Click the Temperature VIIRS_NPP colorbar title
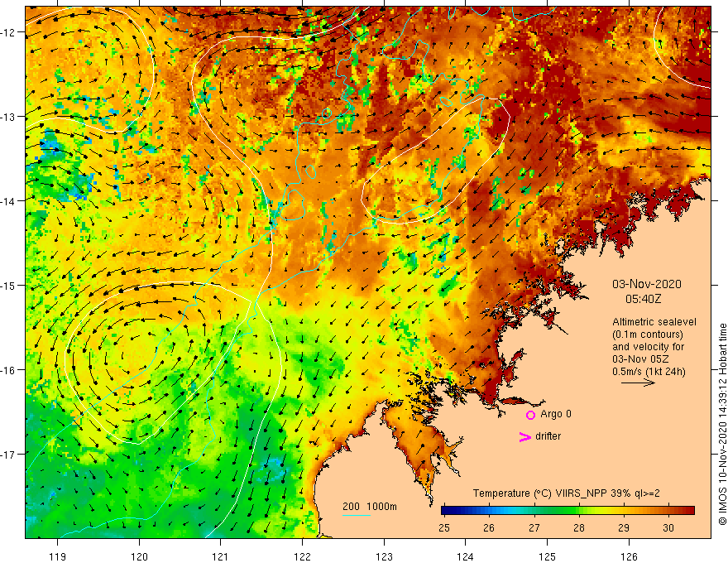 pyautogui.click(x=566, y=493)
